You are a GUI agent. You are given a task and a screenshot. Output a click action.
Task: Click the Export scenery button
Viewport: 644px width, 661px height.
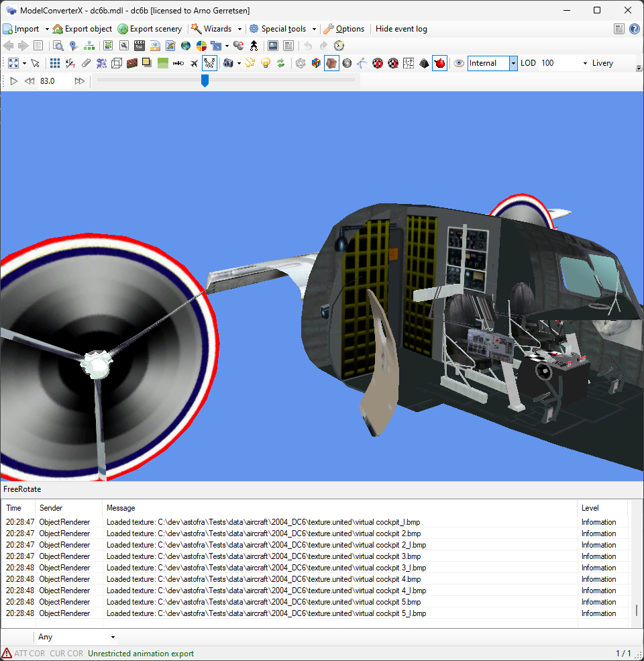pyautogui.click(x=150, y=29)
